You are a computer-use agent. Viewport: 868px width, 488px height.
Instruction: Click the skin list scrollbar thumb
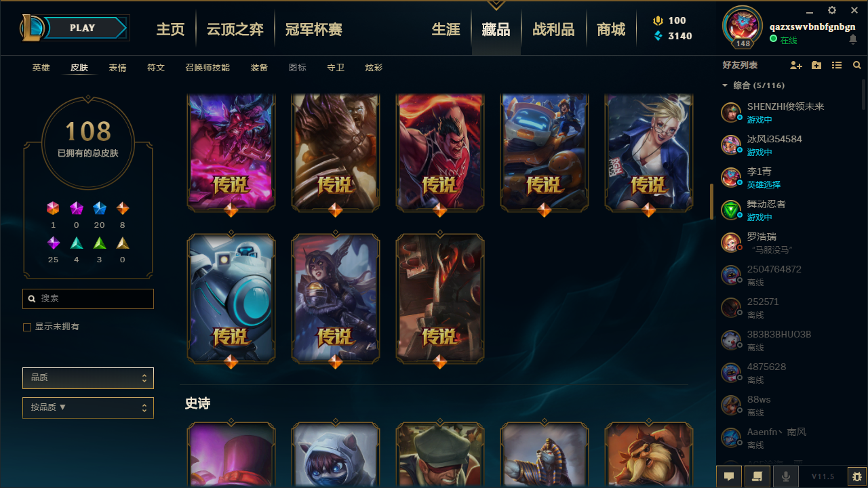click(x=711, y=201)
